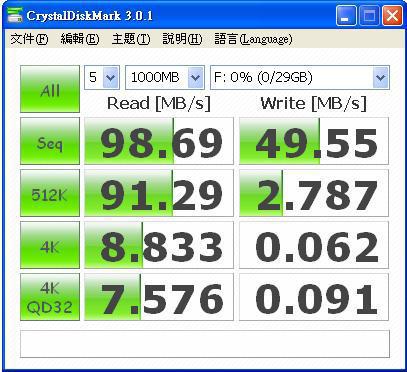
Task: Open the 文件(F) menu
Action: coord(29,39)
